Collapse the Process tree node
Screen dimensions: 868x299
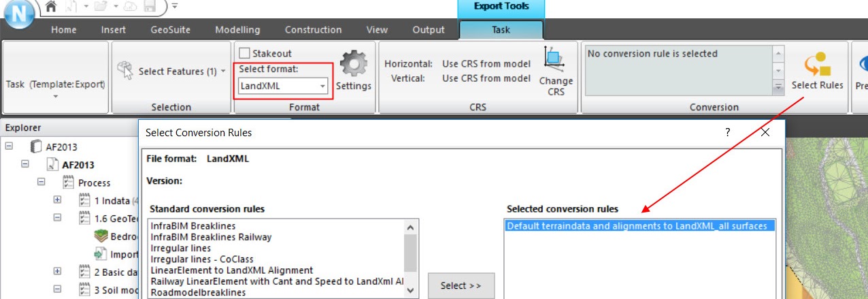click(41, 182)
